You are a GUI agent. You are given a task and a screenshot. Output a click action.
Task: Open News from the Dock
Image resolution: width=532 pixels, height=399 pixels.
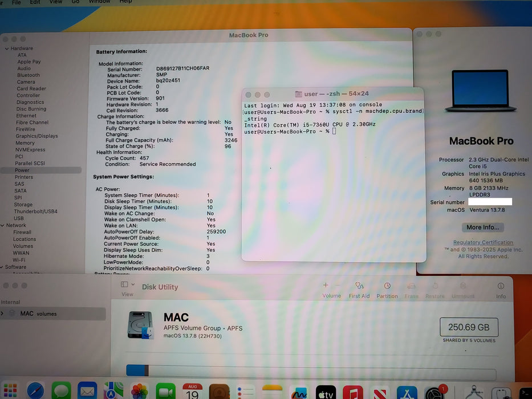pyautogui.click(x=380, y=392)
